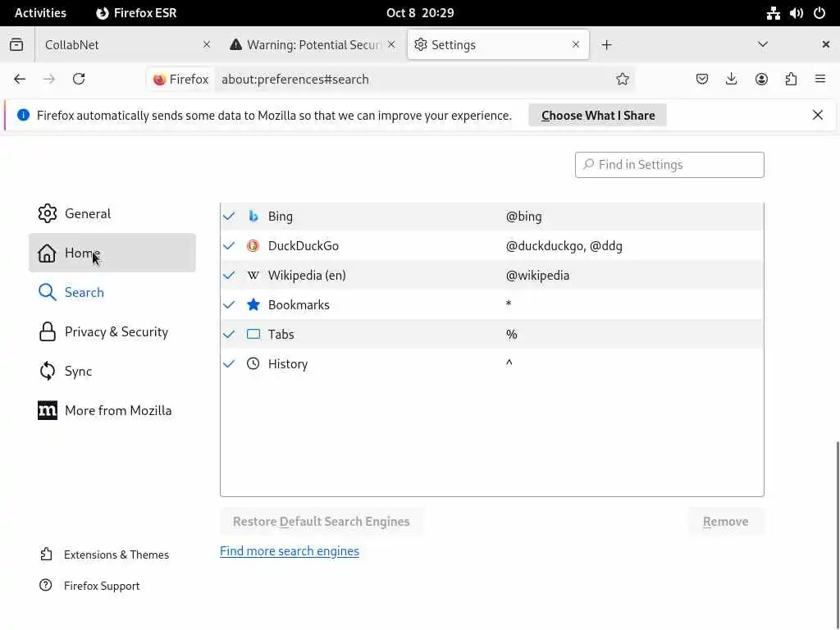Open the Downloads panel
This screenshot has height=630, width=840.
tap(732, 79)
